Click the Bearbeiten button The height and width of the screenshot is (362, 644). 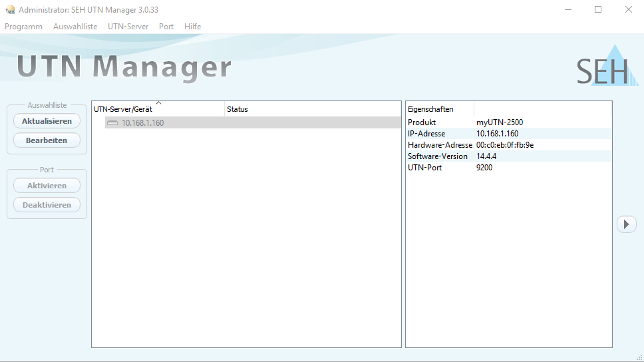coord(47,140)
